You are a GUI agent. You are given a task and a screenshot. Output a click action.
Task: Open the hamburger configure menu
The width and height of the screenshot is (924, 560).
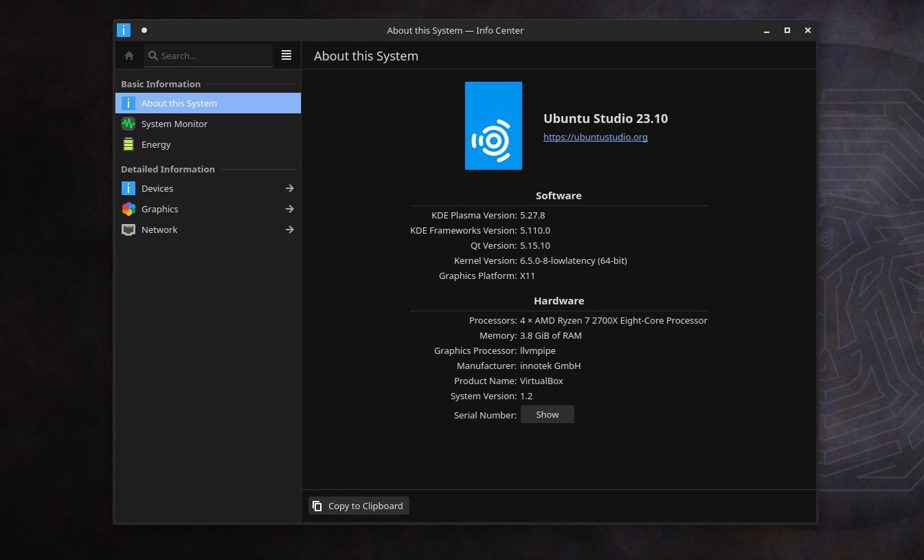(286, 55)
